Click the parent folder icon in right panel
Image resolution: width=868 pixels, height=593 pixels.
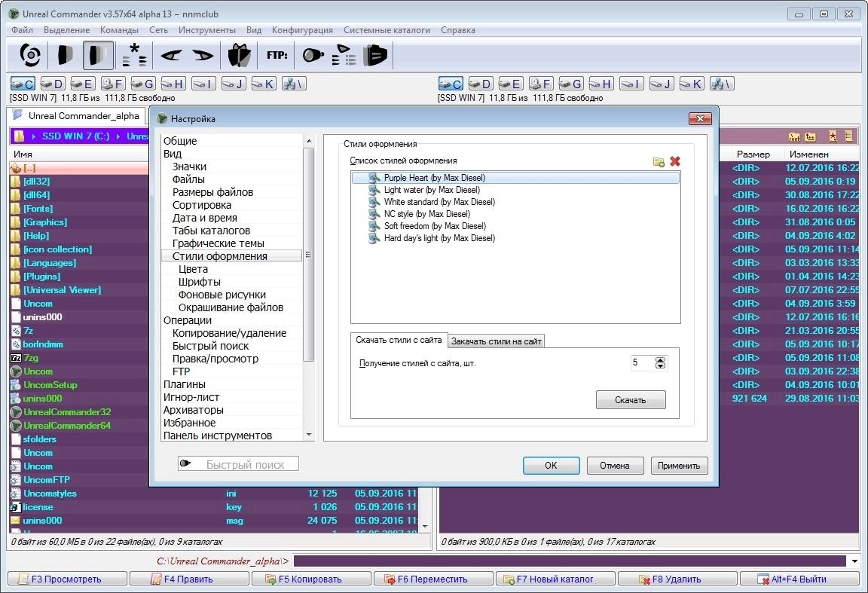811,136
